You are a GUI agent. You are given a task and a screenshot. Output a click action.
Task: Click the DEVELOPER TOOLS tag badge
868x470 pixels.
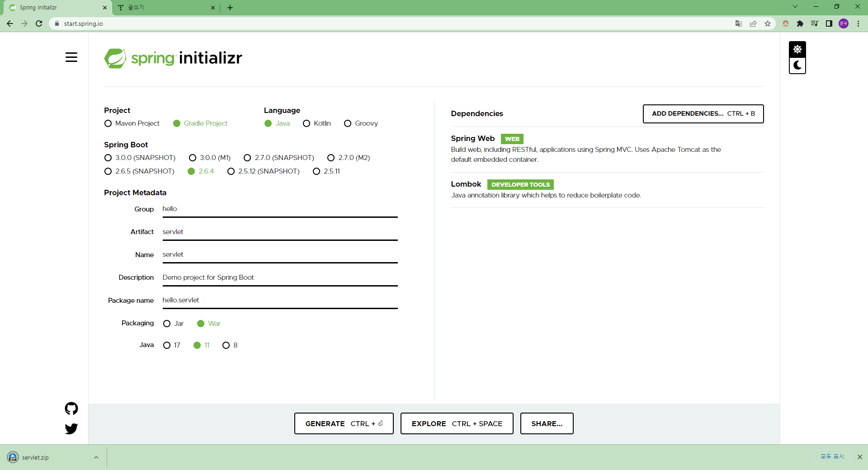tap(520, 184)
